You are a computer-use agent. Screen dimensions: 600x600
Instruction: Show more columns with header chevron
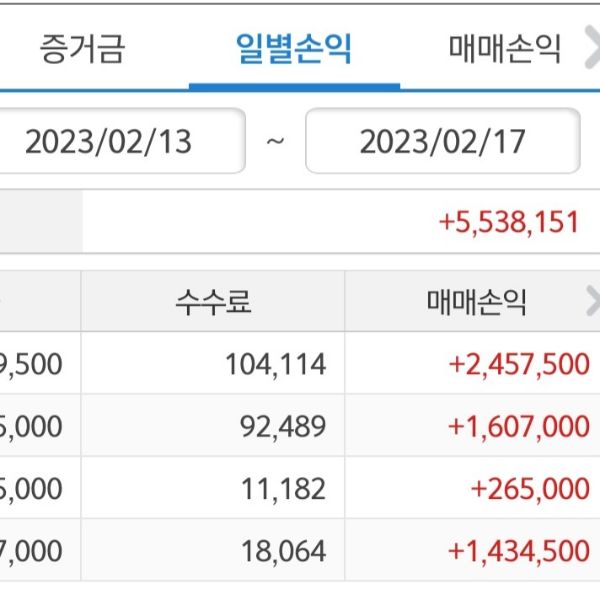[591, 301]
